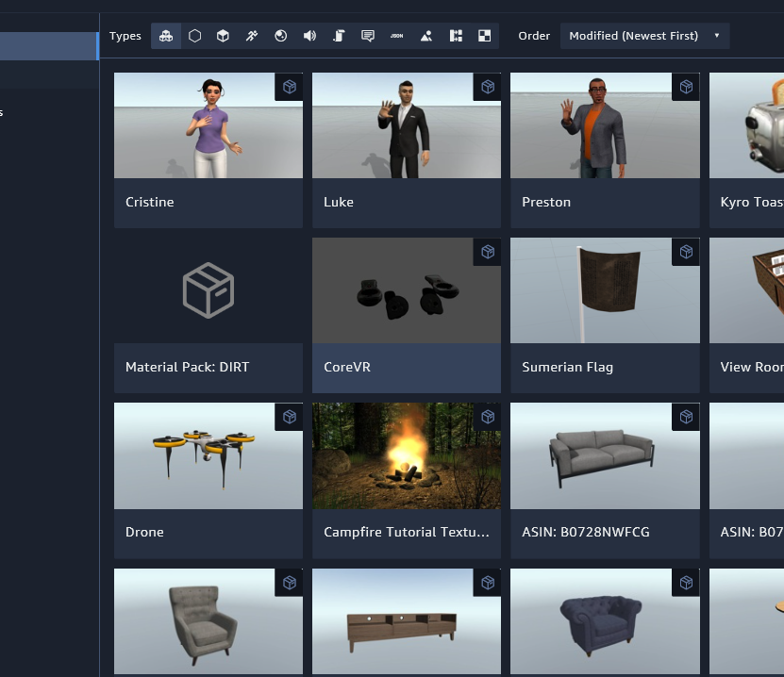Image resolution: width=784 pixels, height=677 pixels.
Task: Filter by Animation running-figure icon
Action: [x=252, y=36]
